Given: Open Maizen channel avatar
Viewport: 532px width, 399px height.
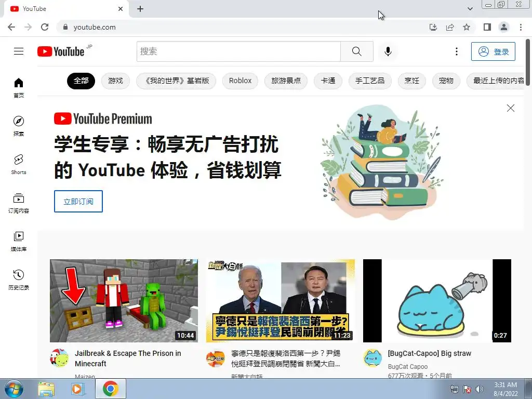Looking at the screenshot, I should coord(59,358).
